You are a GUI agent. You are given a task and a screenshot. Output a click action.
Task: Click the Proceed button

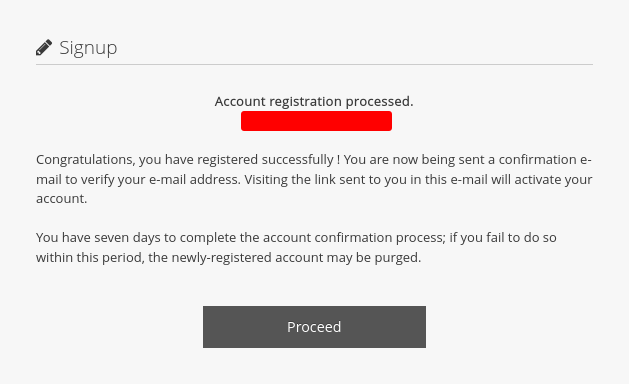click(x=314, y=327)
